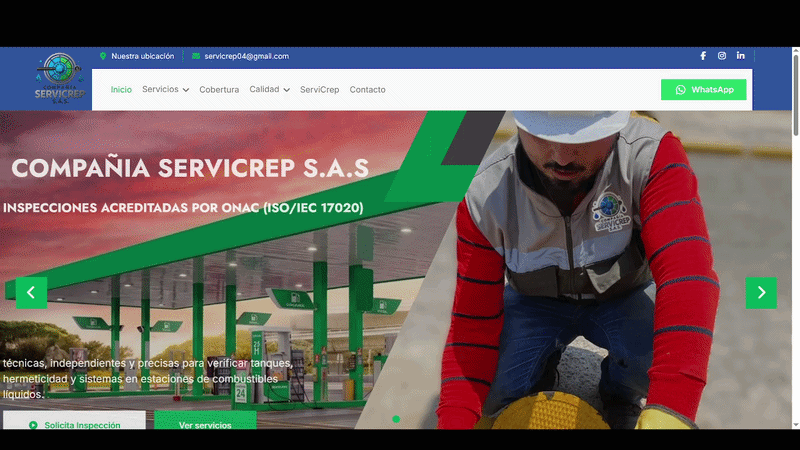Open the ServiCrep menu item
This screenshot has height=450, width=800.
click(x=319, y=89)
